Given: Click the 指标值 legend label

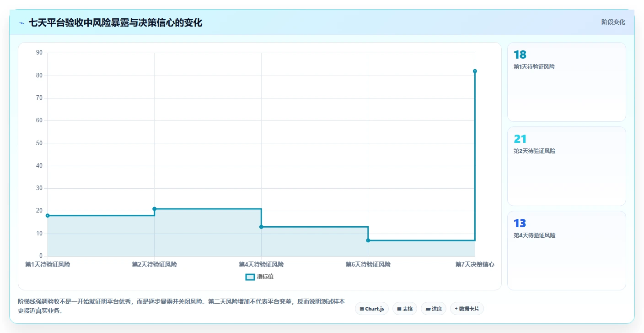Looking at the screenshot, I should point(265,277).
